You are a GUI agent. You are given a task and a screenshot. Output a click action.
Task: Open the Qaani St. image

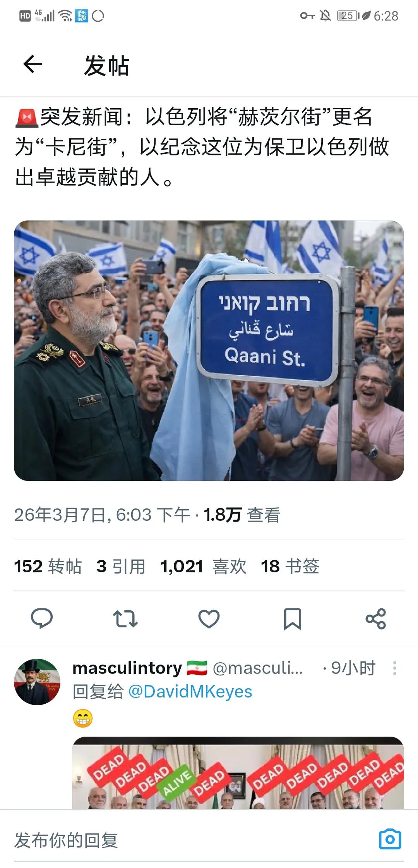[209, 351]
